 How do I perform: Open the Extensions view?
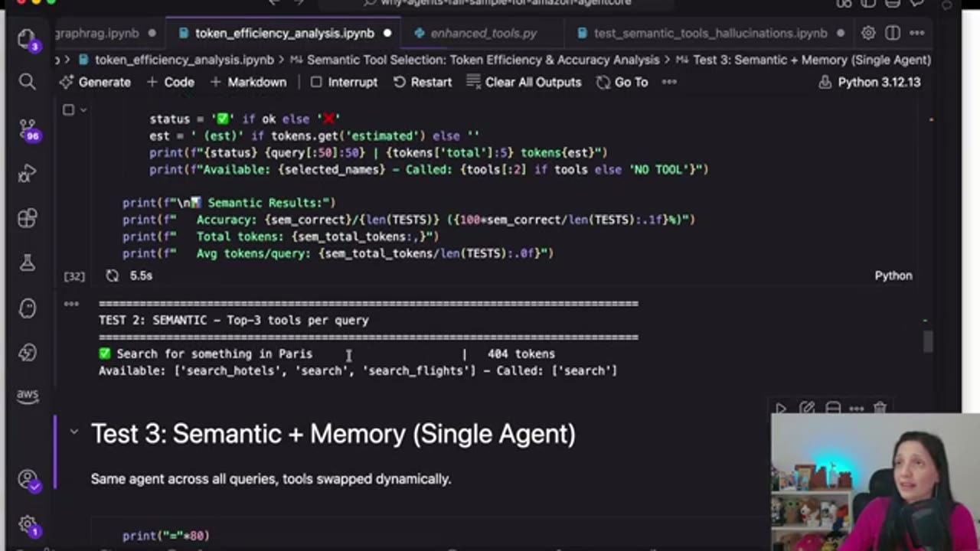tap(27, 219)
